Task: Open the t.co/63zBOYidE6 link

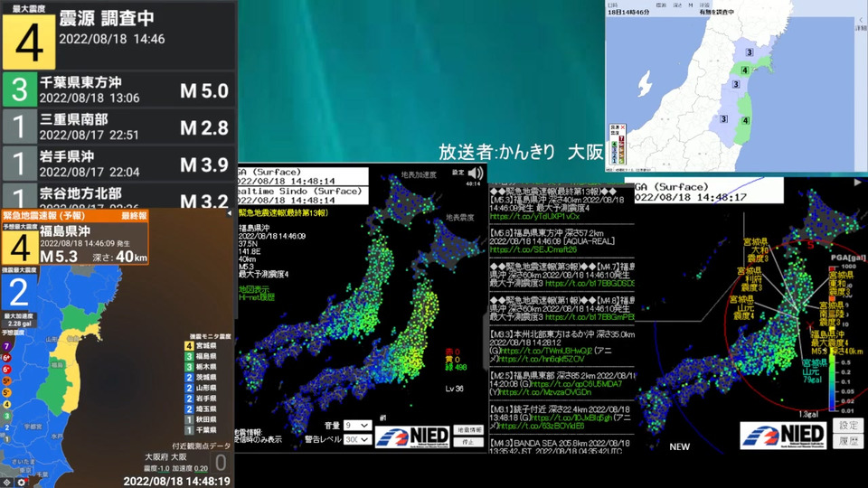Action: pyautogui.click(x=542, y=426)
